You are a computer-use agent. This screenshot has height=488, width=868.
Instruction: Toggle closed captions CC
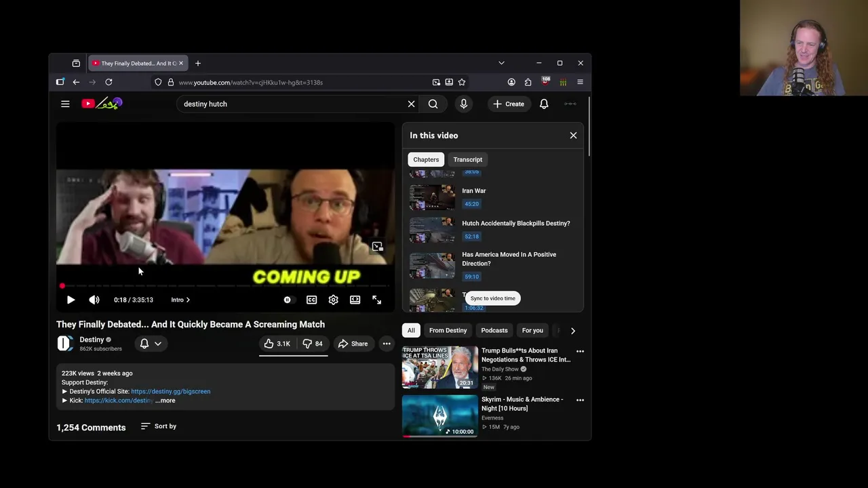pyautogui.click(x=311, y=300)
